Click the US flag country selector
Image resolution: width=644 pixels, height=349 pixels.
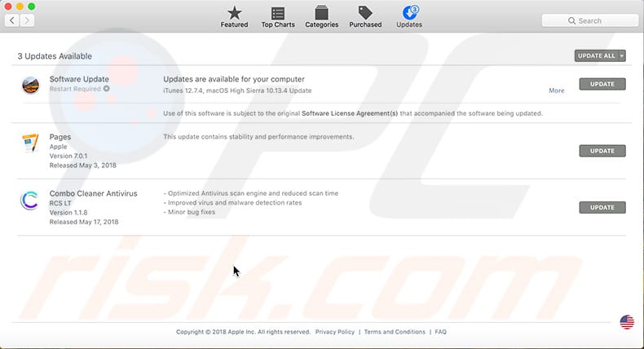click(x=627, y=322)
